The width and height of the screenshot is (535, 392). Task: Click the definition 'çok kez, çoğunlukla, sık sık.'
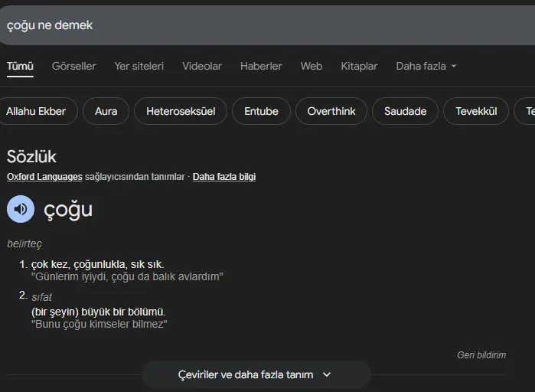click(97, 264)
